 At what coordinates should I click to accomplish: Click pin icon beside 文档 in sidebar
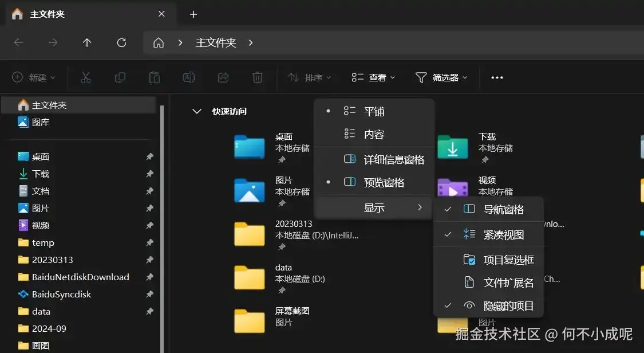[x=149, y=191]
